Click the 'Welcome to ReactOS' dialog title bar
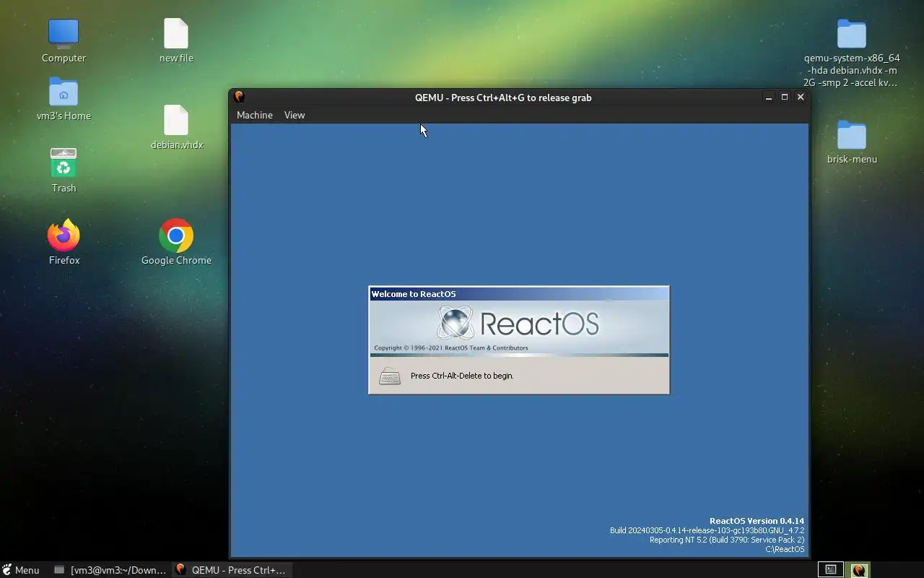Screen dimensions: 924x578 tap(519, 294)
